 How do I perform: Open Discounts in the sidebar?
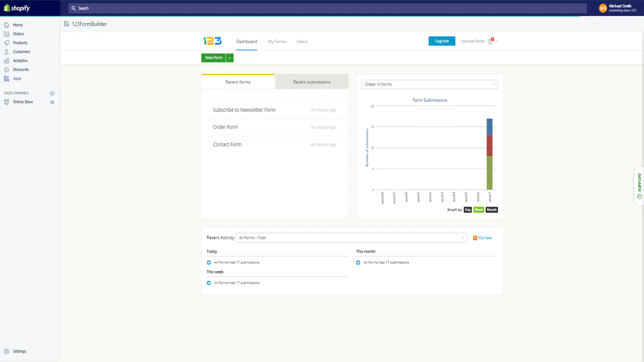click(21, 70)
